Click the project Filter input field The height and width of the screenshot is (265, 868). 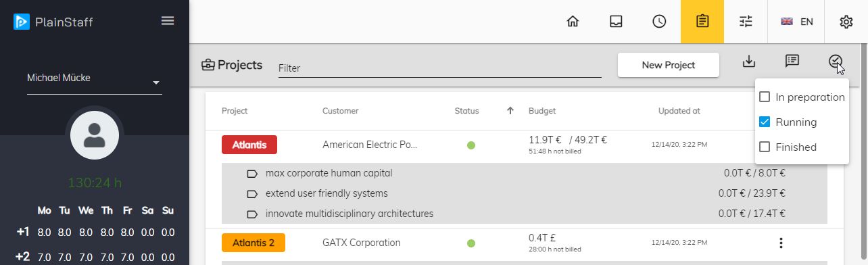(x=440, y=68)
